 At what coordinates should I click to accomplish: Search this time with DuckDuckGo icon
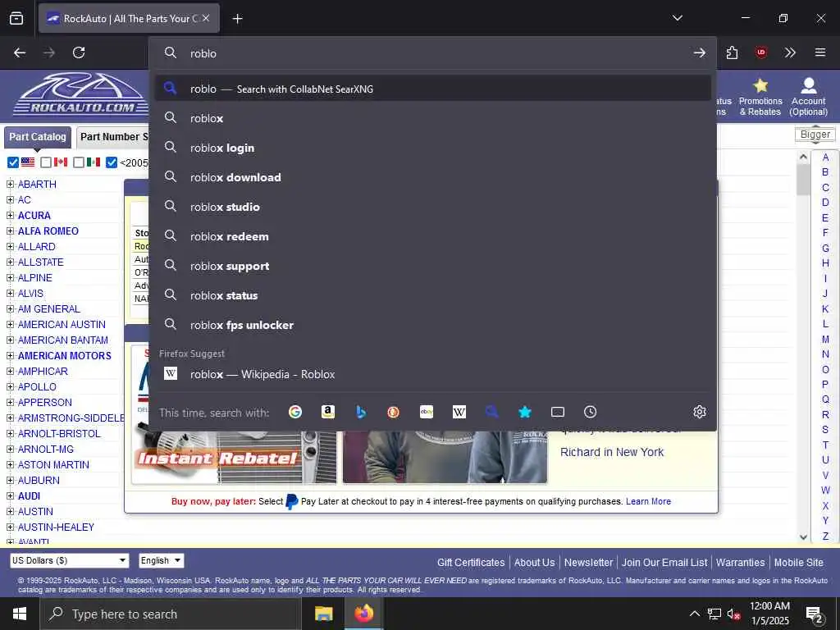[x=393, y=412]
